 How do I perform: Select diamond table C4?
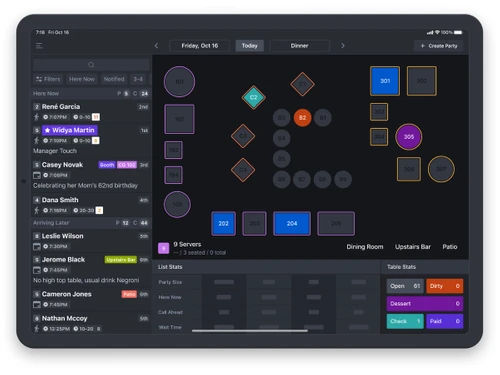pos(243,170)
